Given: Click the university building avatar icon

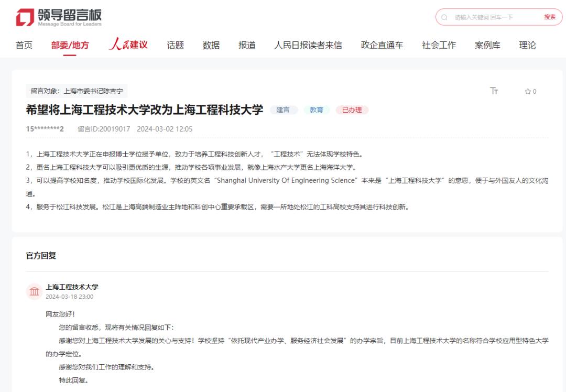Looking at the screenshot, I should 34,291.
